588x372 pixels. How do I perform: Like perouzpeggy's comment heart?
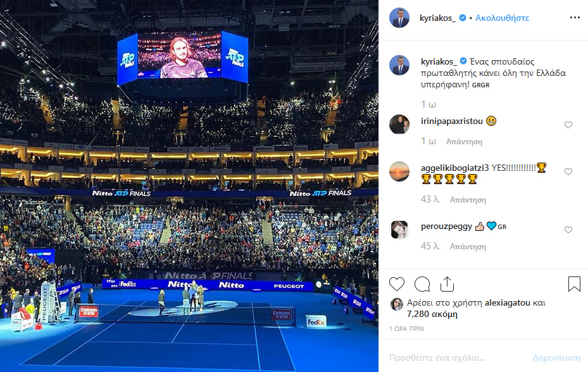click(568, 230)
